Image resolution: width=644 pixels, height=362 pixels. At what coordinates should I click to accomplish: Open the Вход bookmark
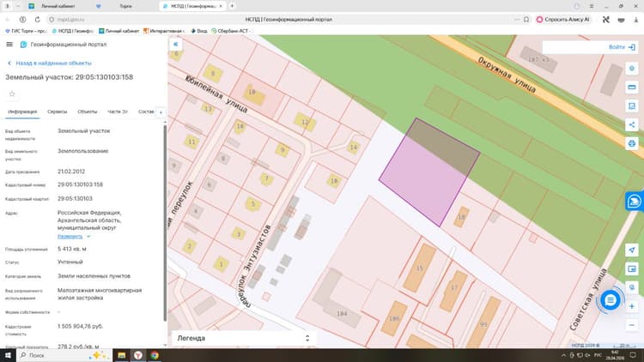pos(199,31)
